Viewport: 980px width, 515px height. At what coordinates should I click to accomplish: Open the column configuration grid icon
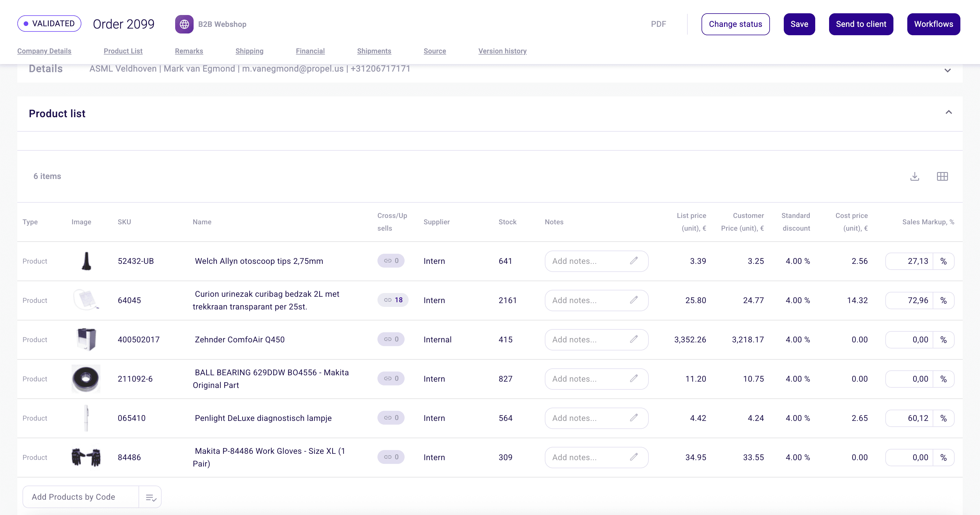[x=942, y=176]
